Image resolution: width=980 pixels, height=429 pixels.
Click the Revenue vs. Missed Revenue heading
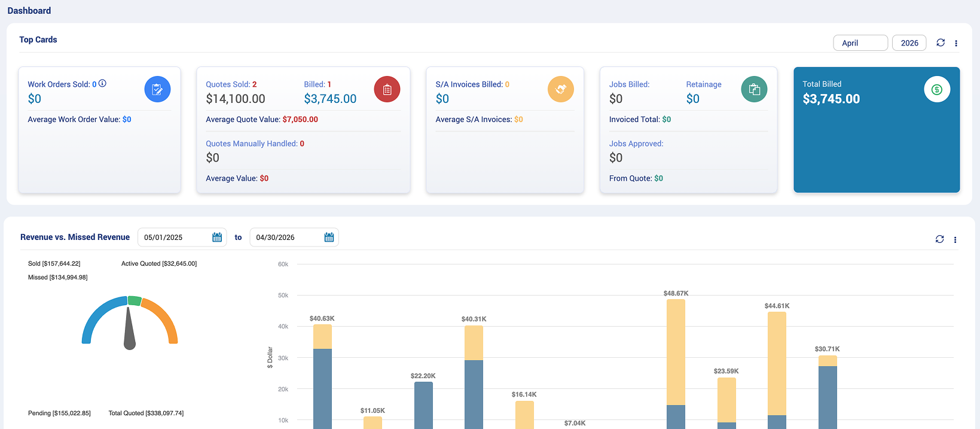point(75,238)
